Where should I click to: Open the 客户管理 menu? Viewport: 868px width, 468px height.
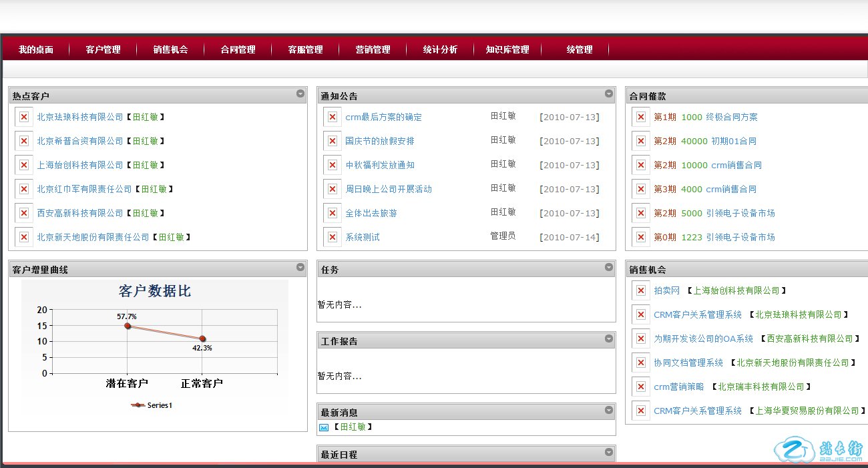[103, 49]
